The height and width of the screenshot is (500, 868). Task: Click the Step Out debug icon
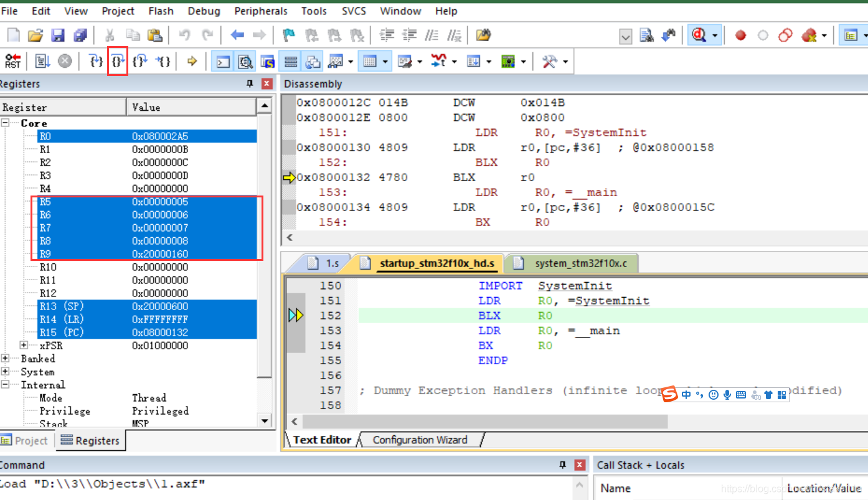point(140,61)
